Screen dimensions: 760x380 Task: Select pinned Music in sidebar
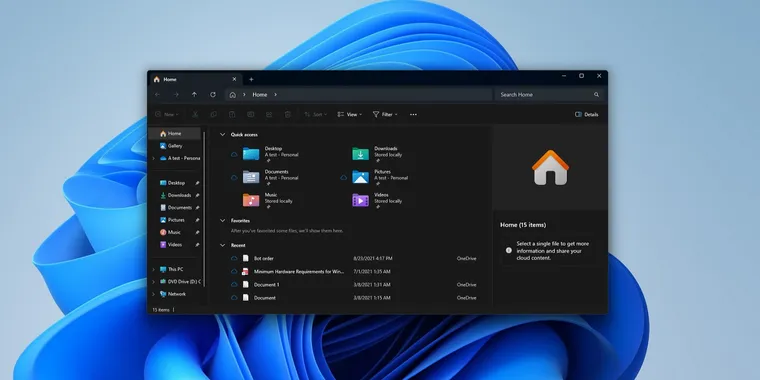[x=174, y=232]
